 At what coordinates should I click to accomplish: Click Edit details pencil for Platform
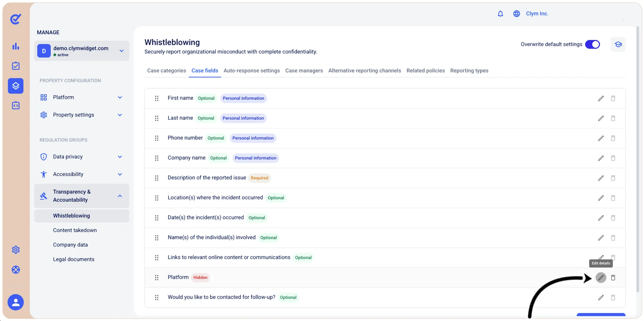(601, 278)
